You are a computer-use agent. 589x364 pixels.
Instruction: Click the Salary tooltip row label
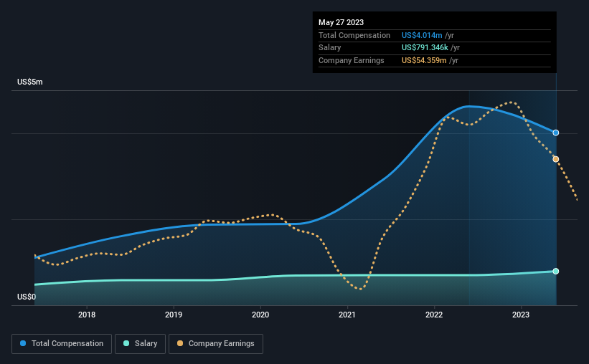click(330, 48)
